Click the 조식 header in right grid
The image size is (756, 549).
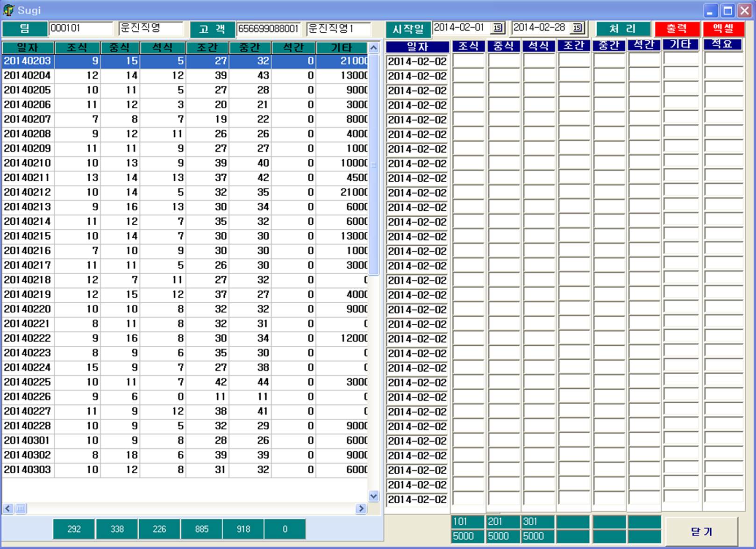469,46
